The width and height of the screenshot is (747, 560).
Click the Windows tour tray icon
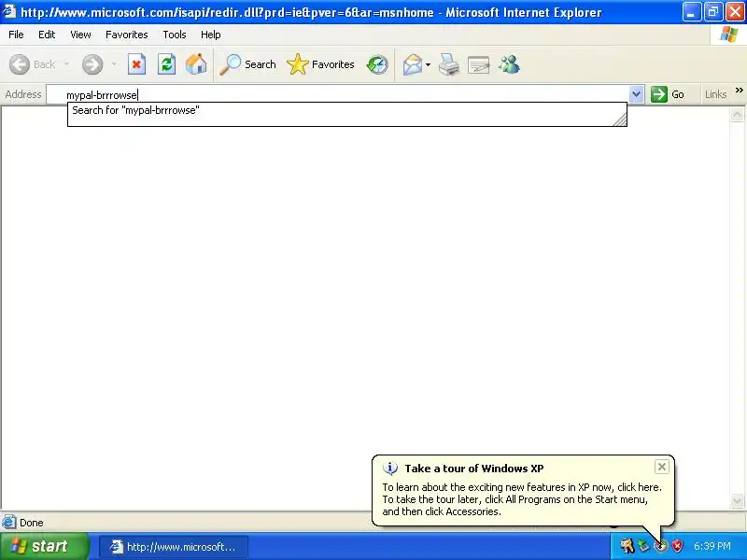click(660, 546)
